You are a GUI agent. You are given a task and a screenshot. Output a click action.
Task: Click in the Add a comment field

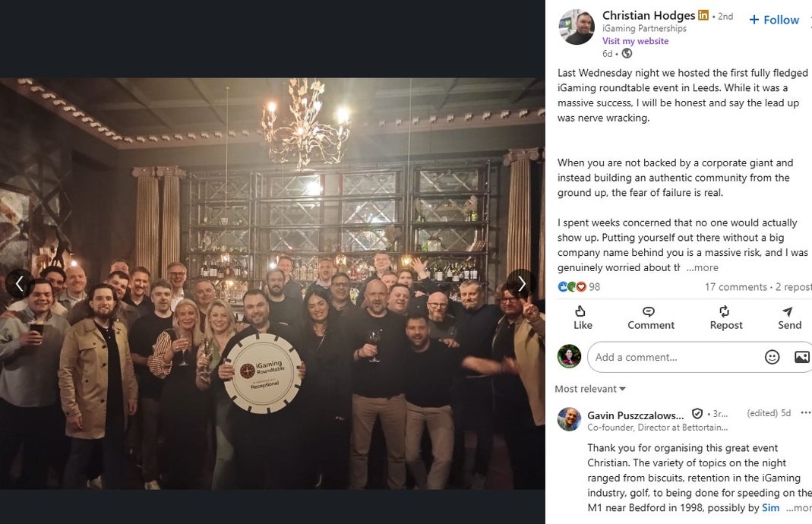pos(673,357)
